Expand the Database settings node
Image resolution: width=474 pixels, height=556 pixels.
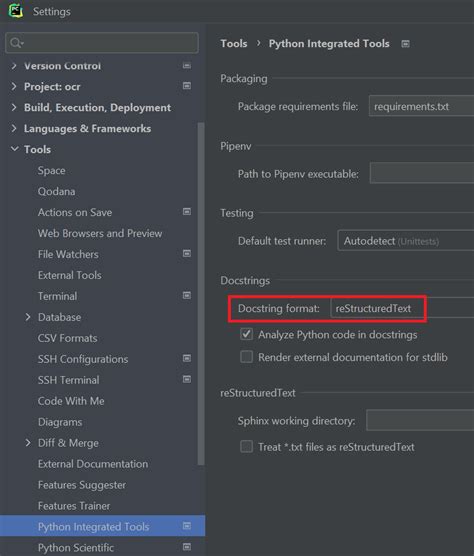[28, 317]
